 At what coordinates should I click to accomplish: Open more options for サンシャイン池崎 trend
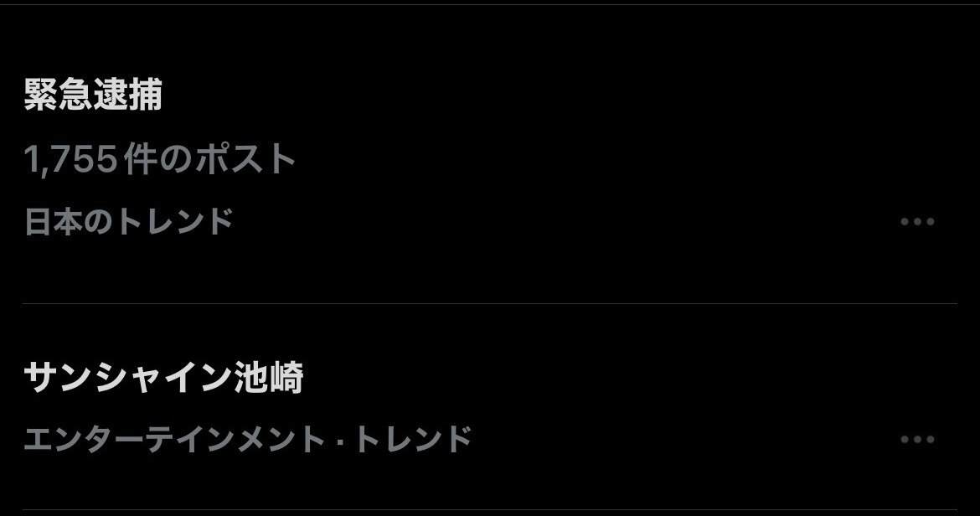[917, 439]
